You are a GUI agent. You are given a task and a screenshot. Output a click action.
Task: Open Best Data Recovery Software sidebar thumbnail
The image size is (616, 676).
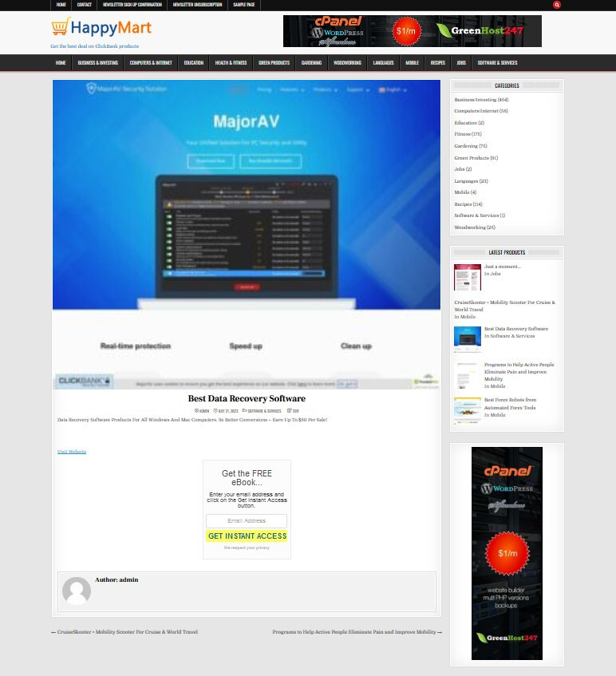coord(468,339)
